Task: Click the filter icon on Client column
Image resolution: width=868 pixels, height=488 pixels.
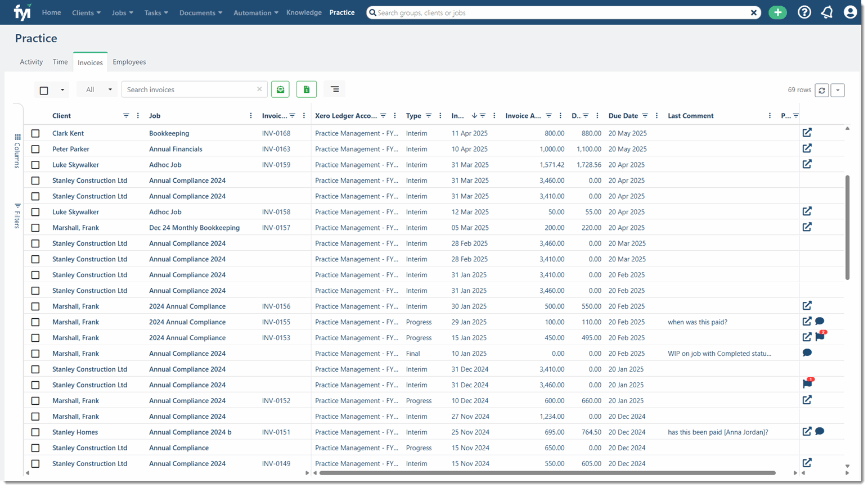Action: pyautogui.click(x=126, y=116)
